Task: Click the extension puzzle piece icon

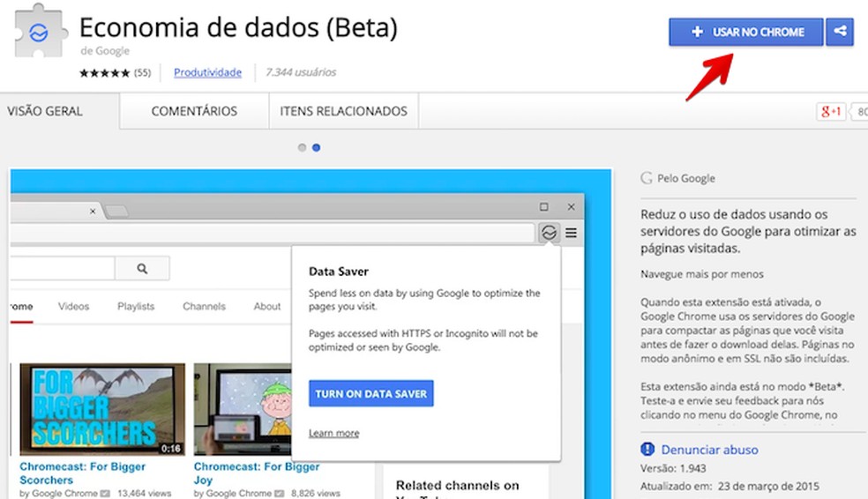Action: (x=40, y=32)
